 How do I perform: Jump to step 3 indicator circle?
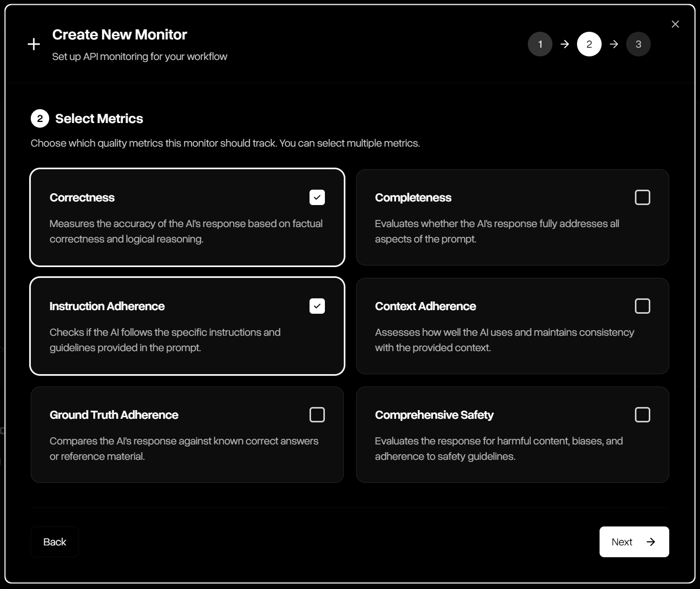[639, 44]
